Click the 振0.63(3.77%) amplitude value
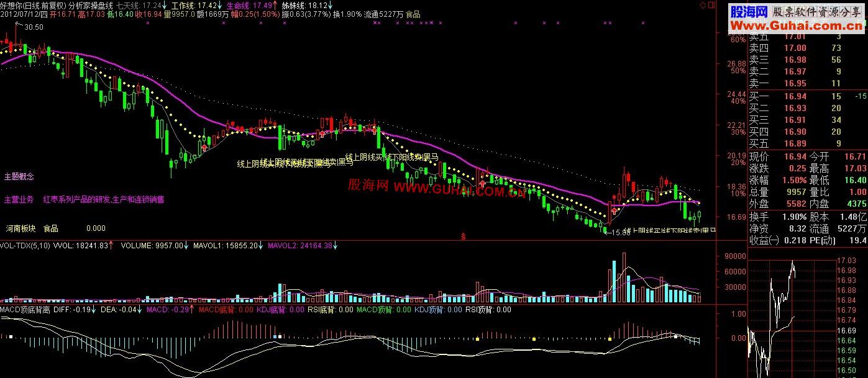 point(306,14)
